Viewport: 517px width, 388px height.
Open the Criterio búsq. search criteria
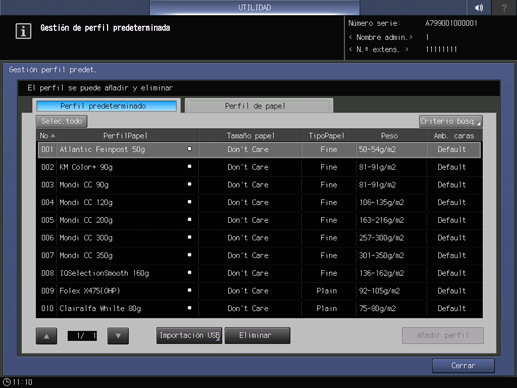coord(450,121)
